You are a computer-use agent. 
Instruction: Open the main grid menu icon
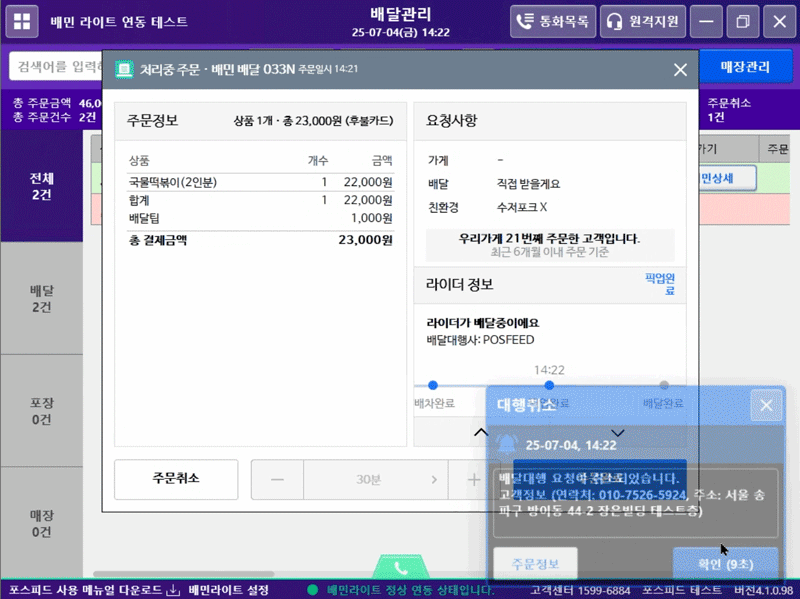(x=22, y=21)
